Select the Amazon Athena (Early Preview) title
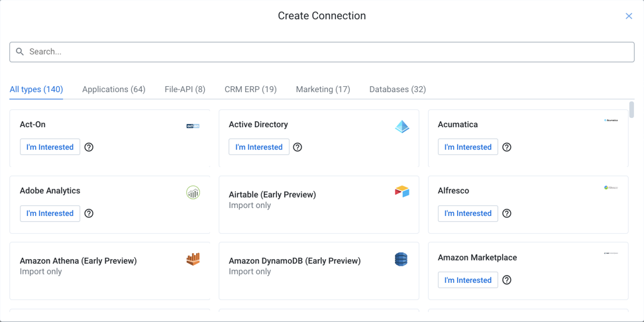 click(x=78, y=261)
